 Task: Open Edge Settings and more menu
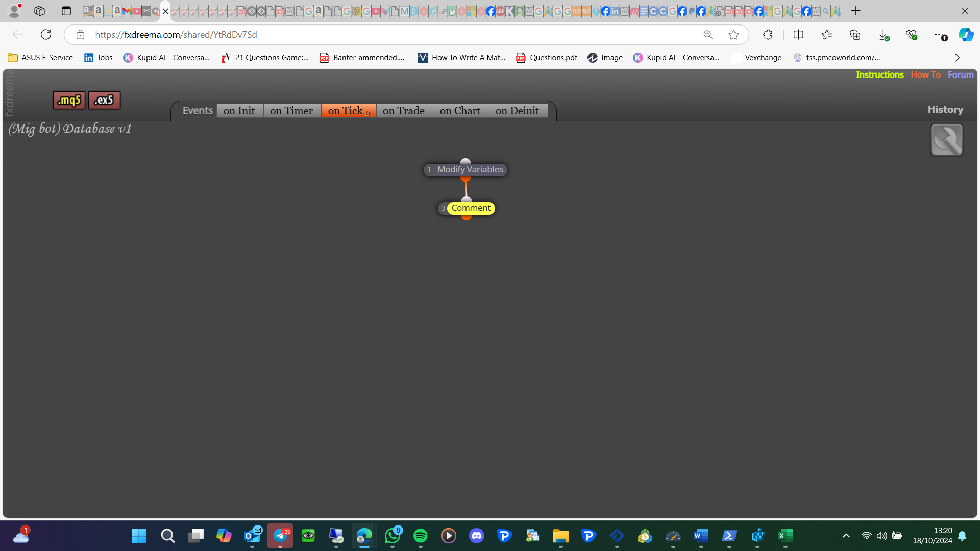tap(940, 35)
